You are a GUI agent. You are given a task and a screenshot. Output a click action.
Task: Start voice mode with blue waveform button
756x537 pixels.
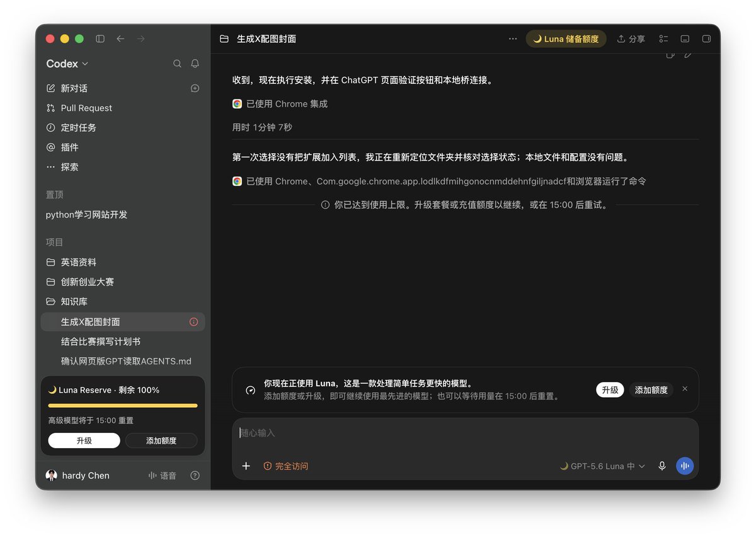[685, 466]
